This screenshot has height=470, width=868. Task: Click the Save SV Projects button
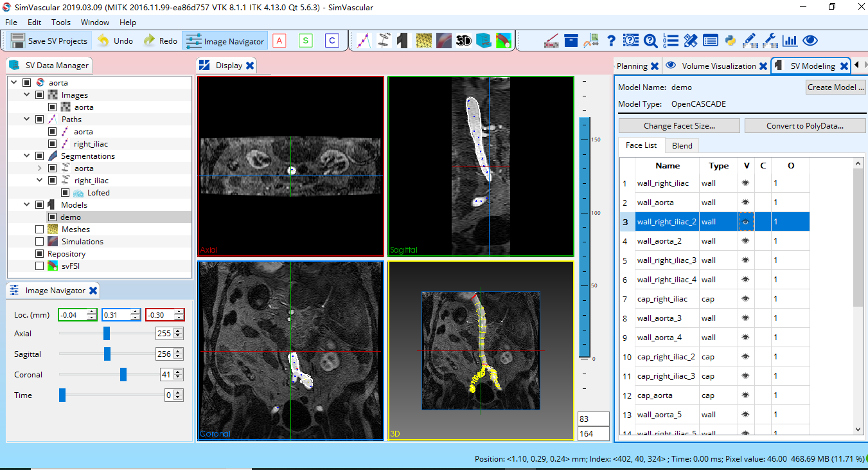point(50,41)
